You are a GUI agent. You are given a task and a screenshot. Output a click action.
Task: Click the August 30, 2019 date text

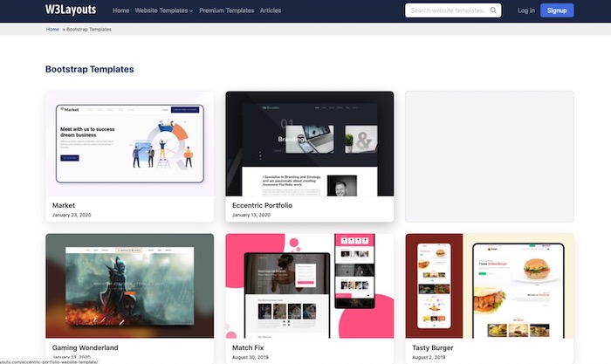[x=251, y=357]
